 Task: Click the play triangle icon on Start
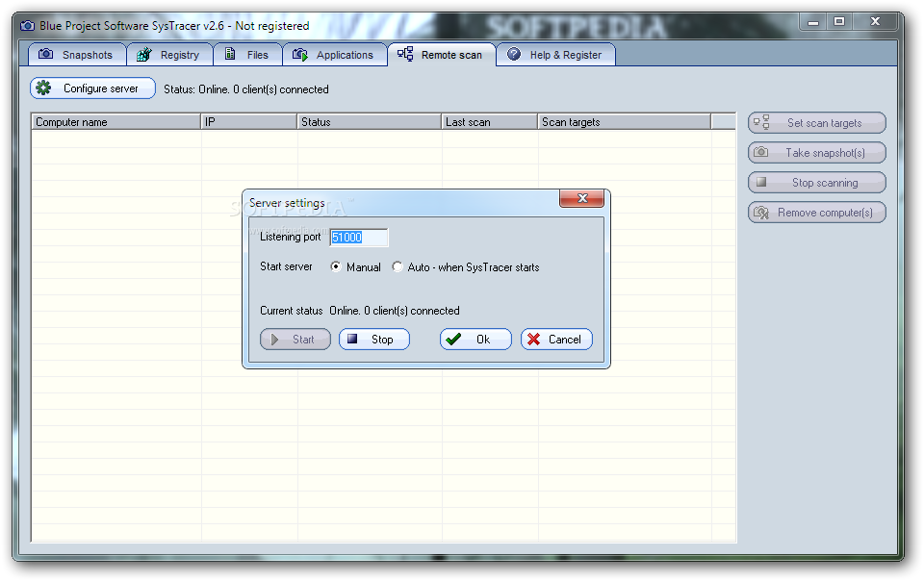[274, 339]
